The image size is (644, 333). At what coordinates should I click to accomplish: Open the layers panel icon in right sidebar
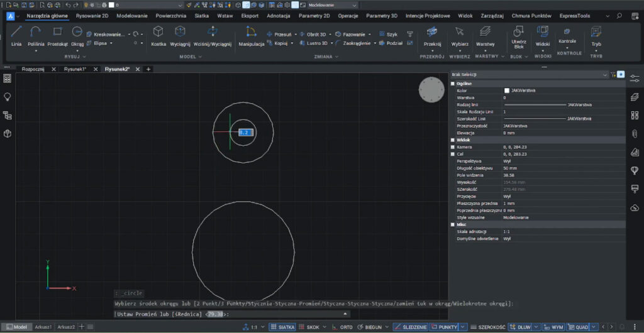click(635, 97)
